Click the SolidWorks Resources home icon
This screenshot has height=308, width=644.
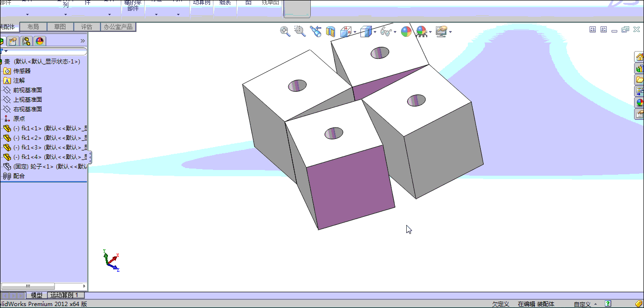point(639,57)
